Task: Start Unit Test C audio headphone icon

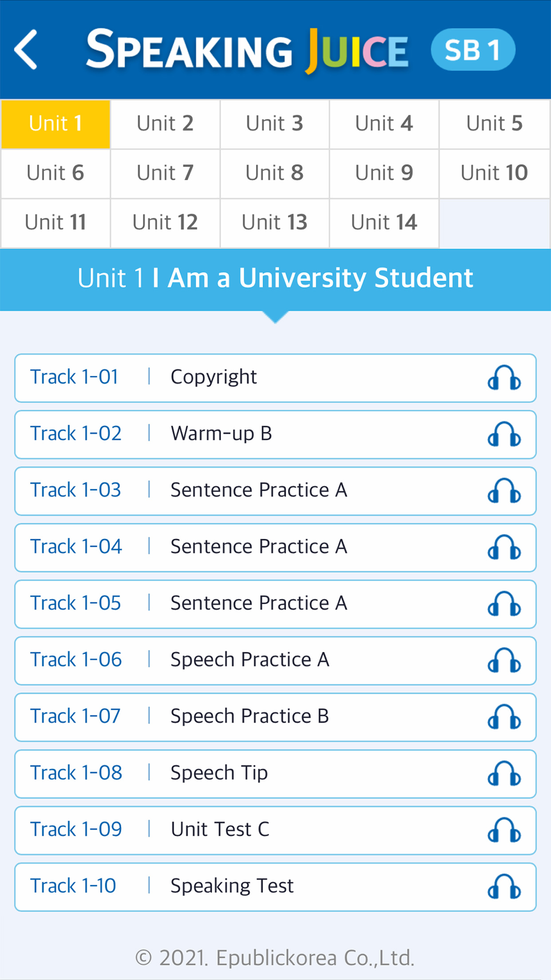Action: click(504, 830)
